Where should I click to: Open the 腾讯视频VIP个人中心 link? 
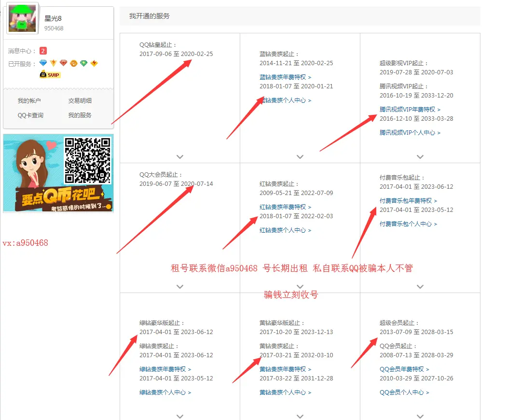tap(410, 133)
